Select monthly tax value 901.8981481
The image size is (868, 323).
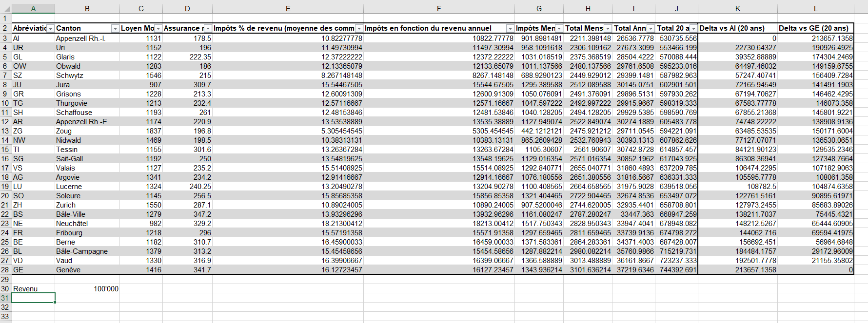point(539,38)
